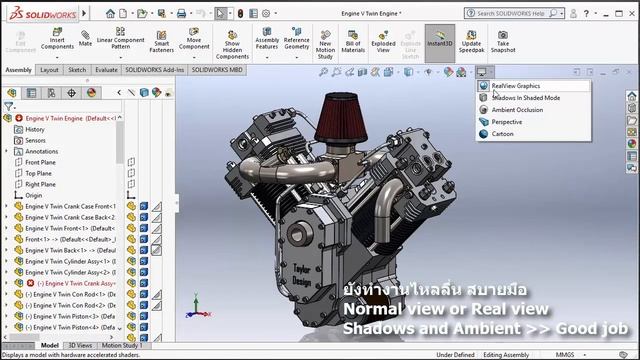Select the Mate tool
This screenshot has height=360, width=640.
[x=85, y=38]
